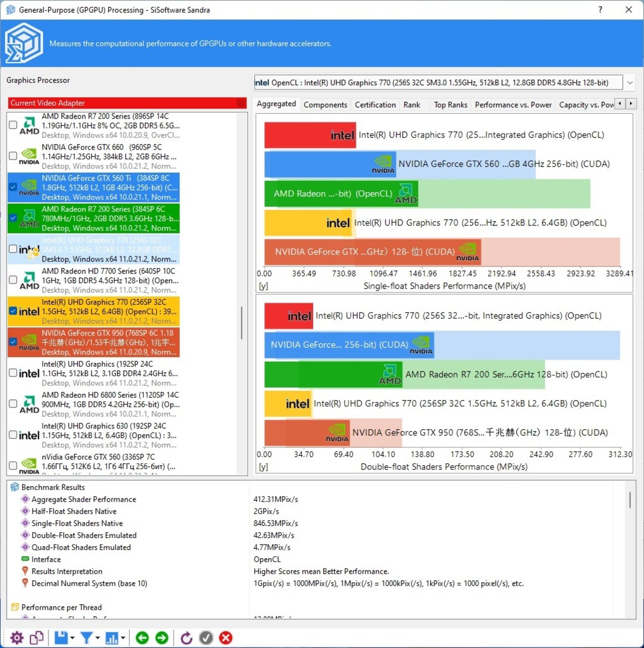Click the green AMD bar in Double-float chart
644x648 pixels.
coord(333,374)
